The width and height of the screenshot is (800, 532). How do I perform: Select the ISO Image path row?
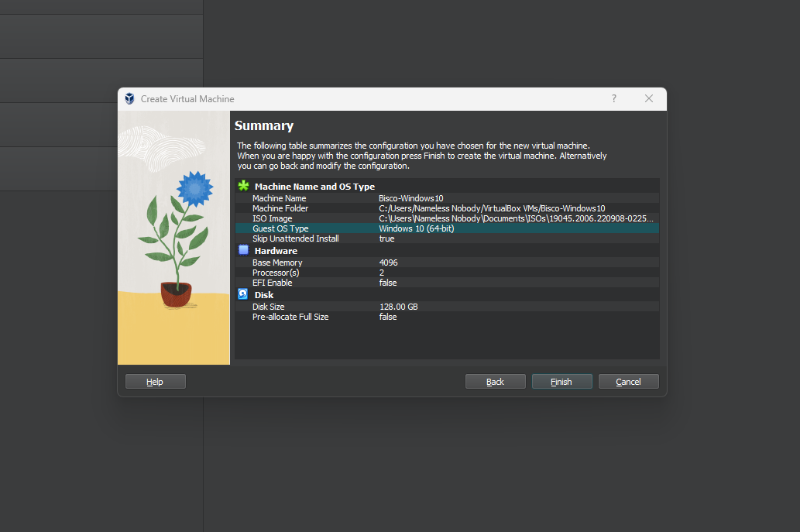pyautogui.click(x=446, y=218)
